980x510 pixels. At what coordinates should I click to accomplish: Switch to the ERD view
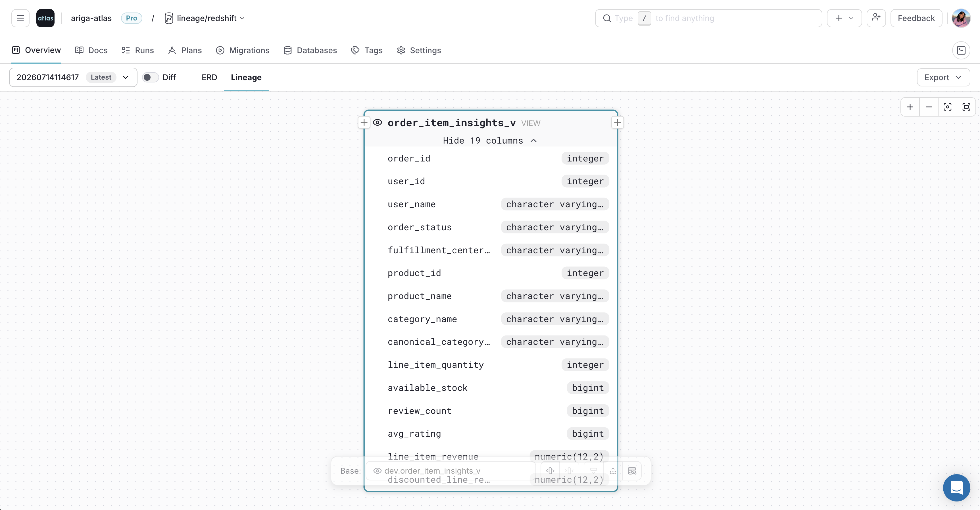(209, 77)
